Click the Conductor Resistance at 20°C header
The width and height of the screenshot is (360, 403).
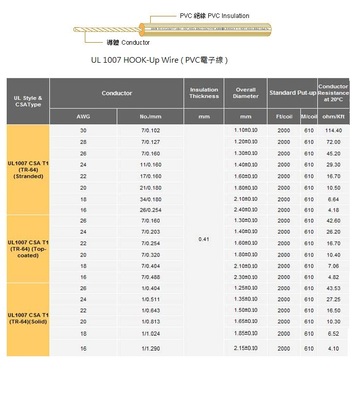(333, 93)
